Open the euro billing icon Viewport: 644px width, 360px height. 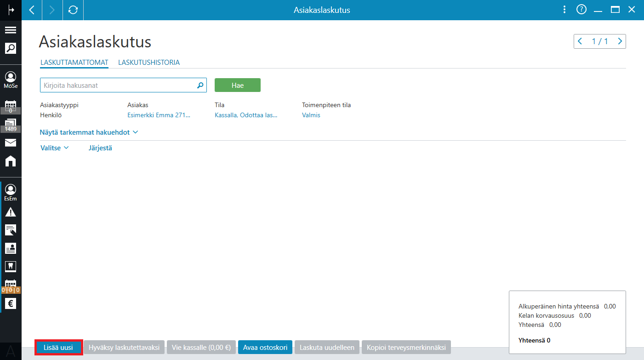[x=11, y=303]
